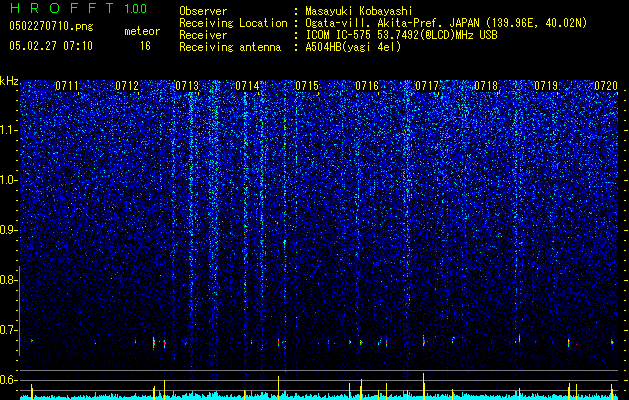629x400 pixels.
Task: Click the 0720 time marker
Action: click(606, 86)
